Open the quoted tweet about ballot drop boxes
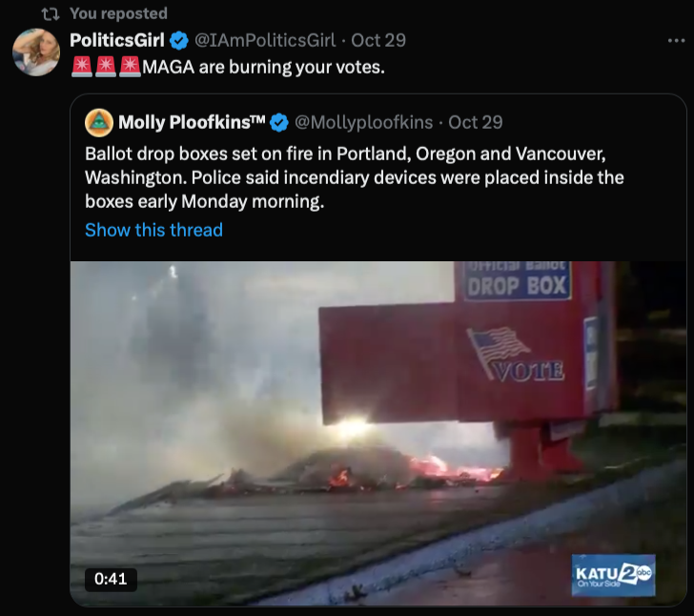Screen dimensions: 694x616 [354, 177]
